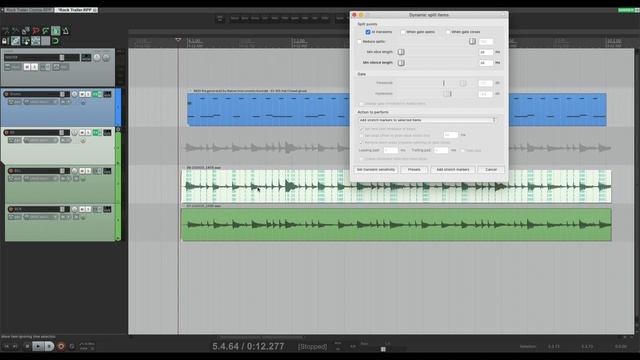
Task: Go to project start in transport
Action: click(x=7, y=346)
